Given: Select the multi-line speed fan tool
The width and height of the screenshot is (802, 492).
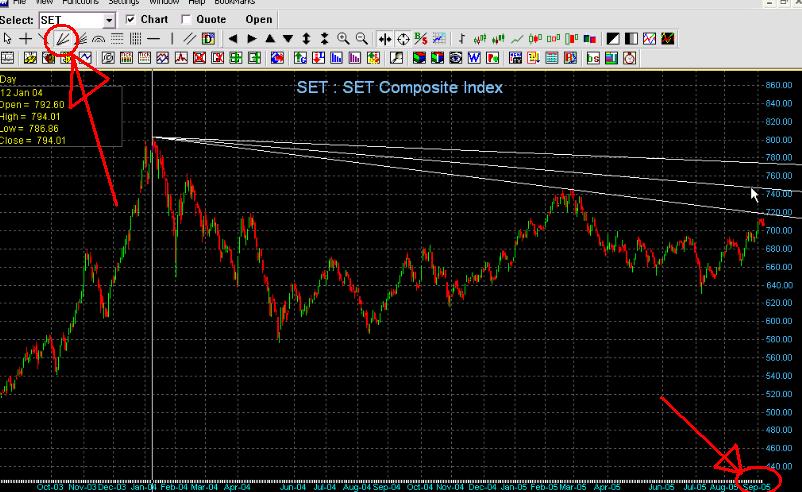Looking at the screenshot, I should click(x=82, y=39).
